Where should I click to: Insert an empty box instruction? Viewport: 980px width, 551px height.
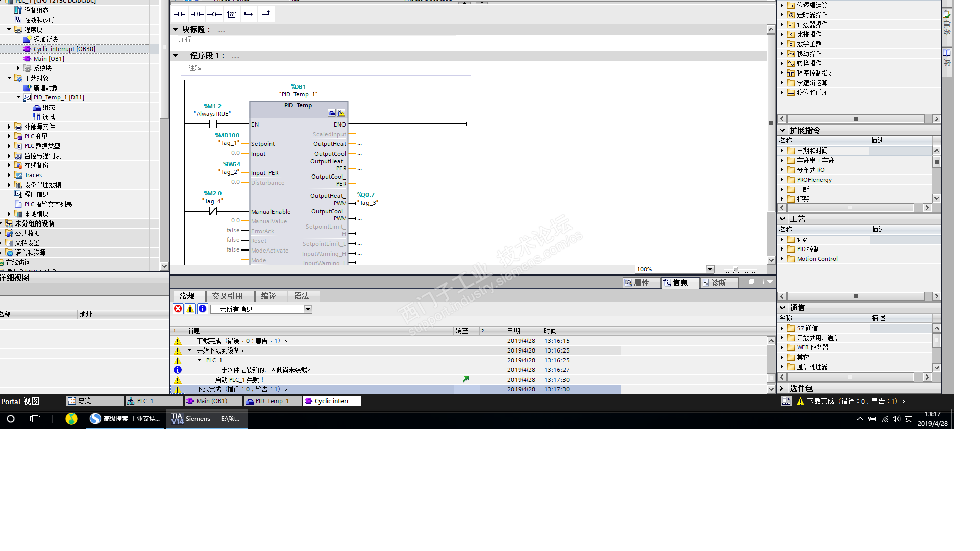click(x=232, y=14)
